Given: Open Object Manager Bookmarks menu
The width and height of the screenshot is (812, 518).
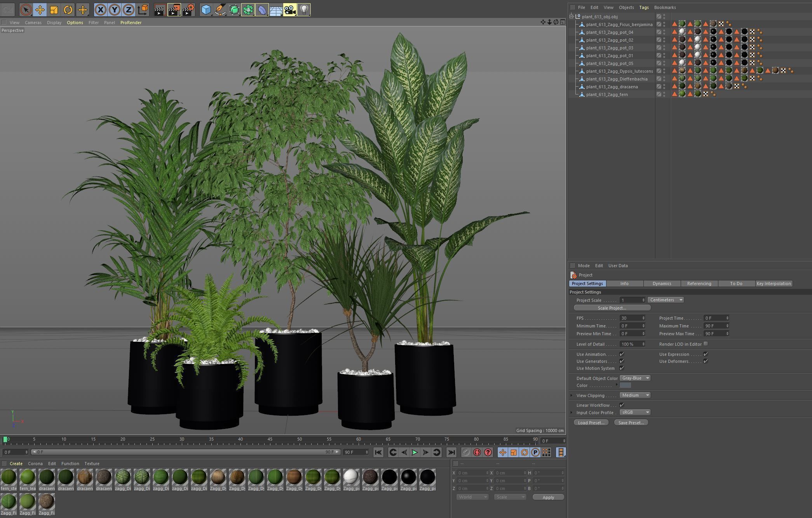Looking at the screenshot, I should click(x=665, y=7).
